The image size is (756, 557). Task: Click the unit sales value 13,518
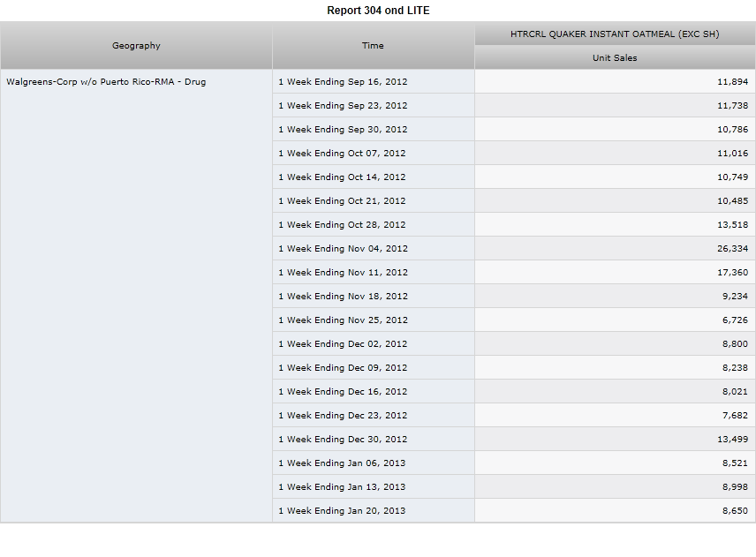[732, 225]
